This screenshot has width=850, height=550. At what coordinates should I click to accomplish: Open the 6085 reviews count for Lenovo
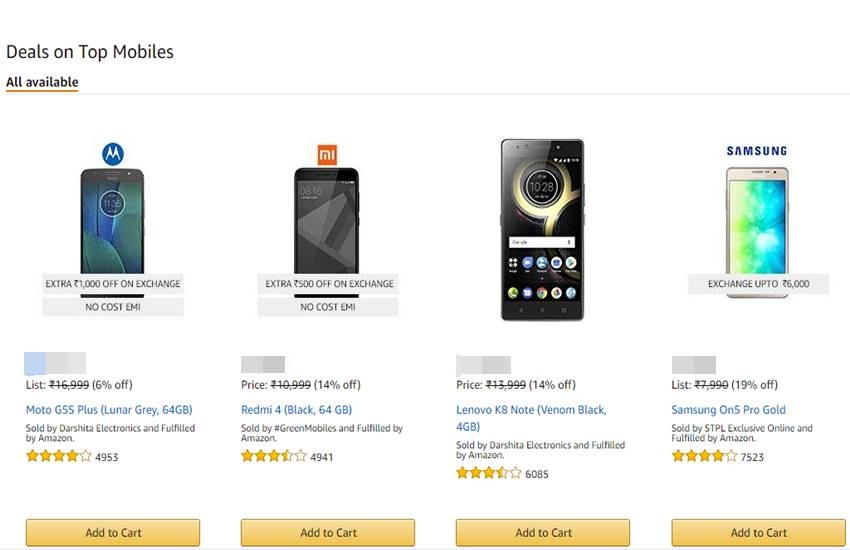click(537, 474)
